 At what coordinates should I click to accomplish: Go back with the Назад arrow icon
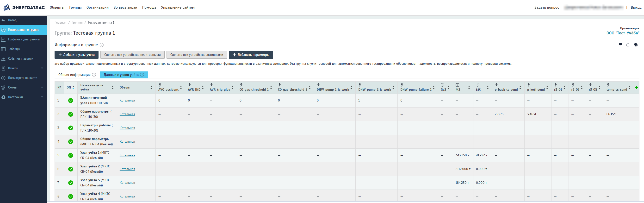(x=4, y=20)
